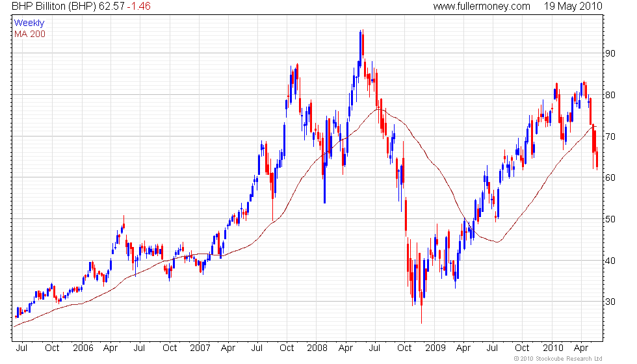Viewport: 637px width, 364px height.
Task: Select the blue Weekly label
Action: click(29, 23)
